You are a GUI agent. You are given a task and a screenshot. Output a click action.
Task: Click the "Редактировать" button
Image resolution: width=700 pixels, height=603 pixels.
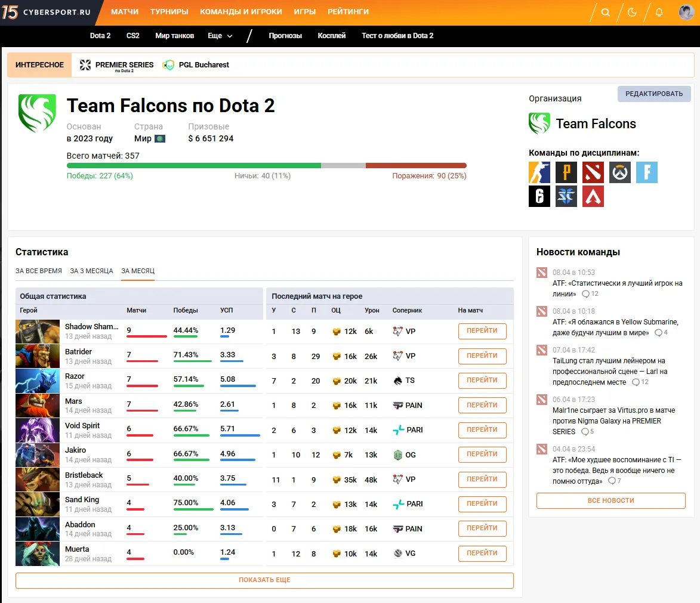tap(654, 94)
